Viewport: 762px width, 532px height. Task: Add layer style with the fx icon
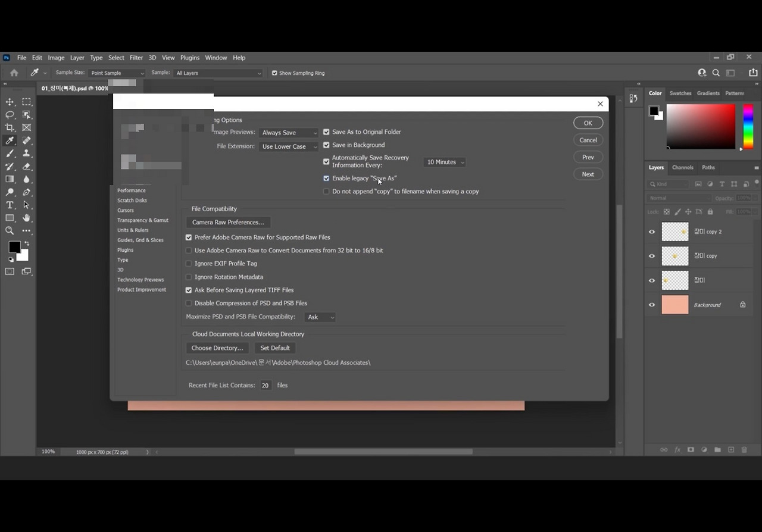point(677,450)
